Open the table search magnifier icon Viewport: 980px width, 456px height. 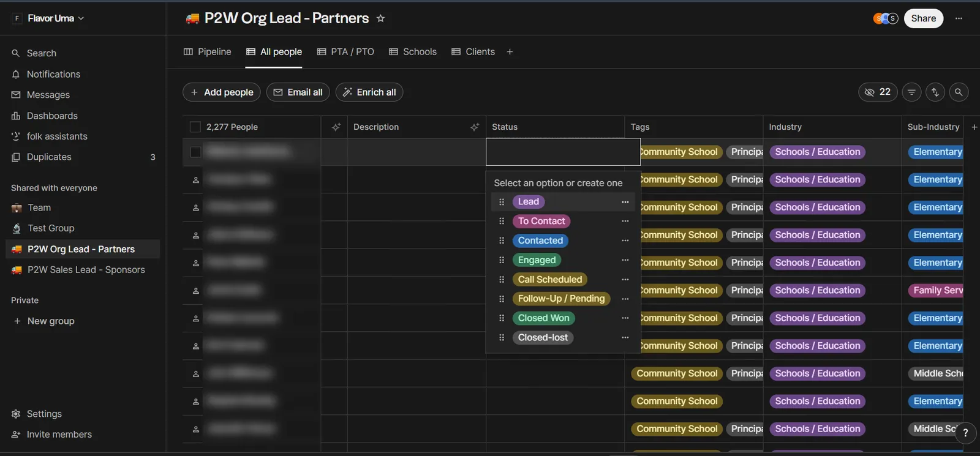[x=959, y=92]
